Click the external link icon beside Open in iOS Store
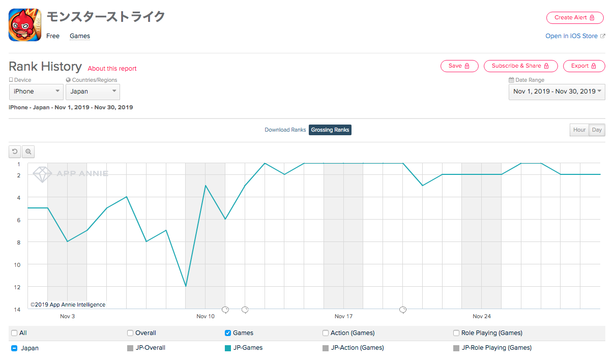Screen dimensions: 615x364 [x=603, y=36]
